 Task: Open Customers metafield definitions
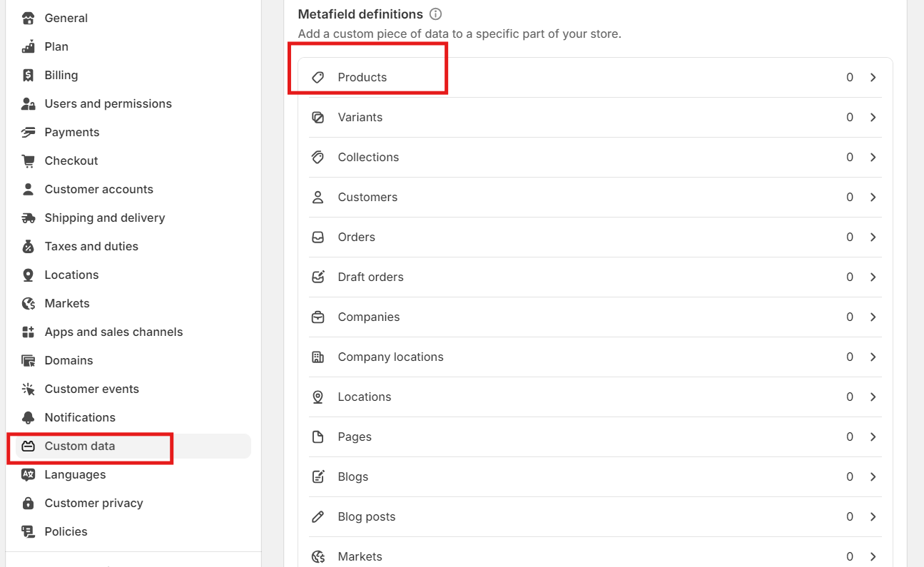(x=596, y=197)
